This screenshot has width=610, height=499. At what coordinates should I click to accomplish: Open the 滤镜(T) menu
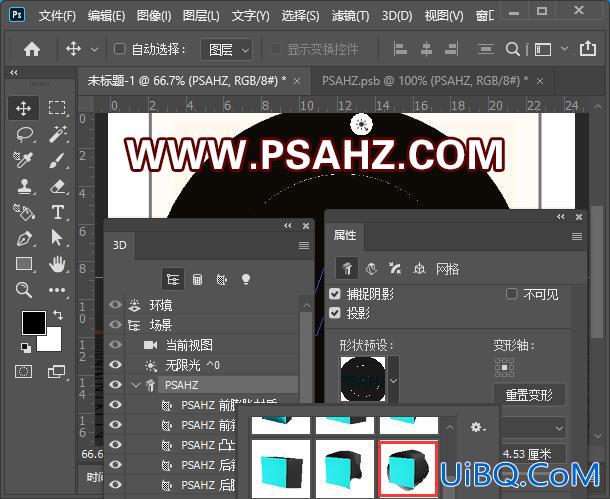point(351,16)
